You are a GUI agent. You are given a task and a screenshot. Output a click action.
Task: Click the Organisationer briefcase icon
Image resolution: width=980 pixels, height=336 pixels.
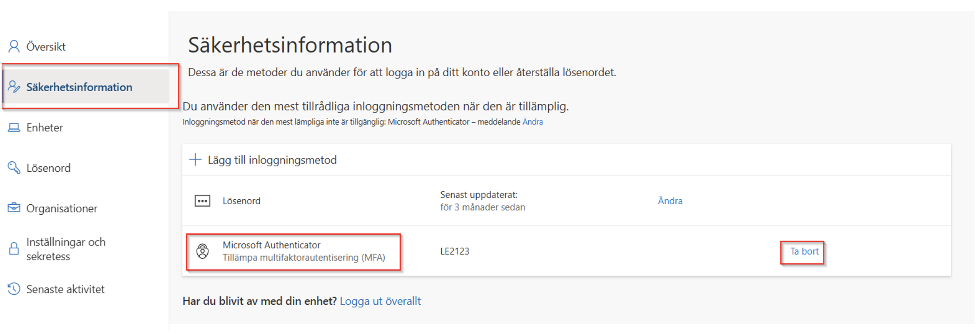14,208
